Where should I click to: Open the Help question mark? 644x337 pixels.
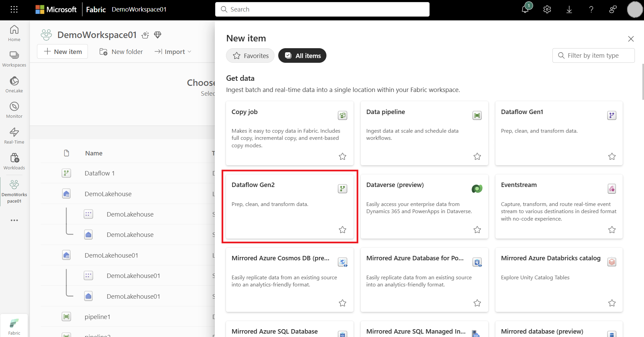[591, 10]
